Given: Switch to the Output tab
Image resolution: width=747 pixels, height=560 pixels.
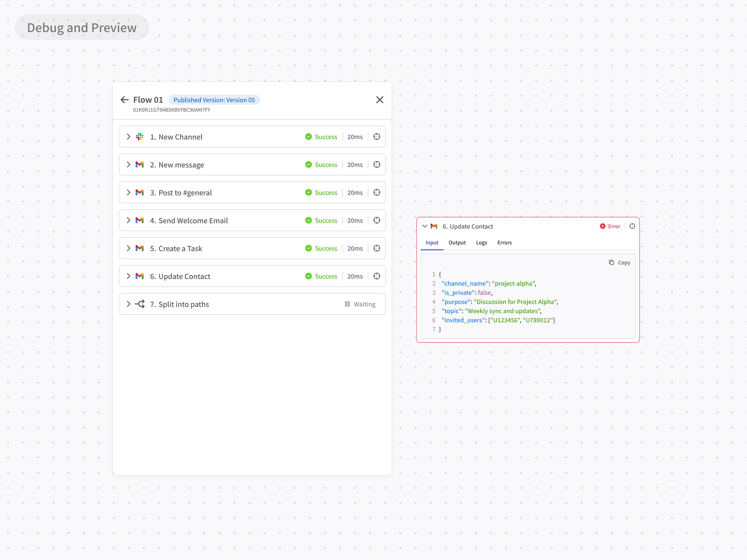Looking at the screenshot, I should 457,243.
